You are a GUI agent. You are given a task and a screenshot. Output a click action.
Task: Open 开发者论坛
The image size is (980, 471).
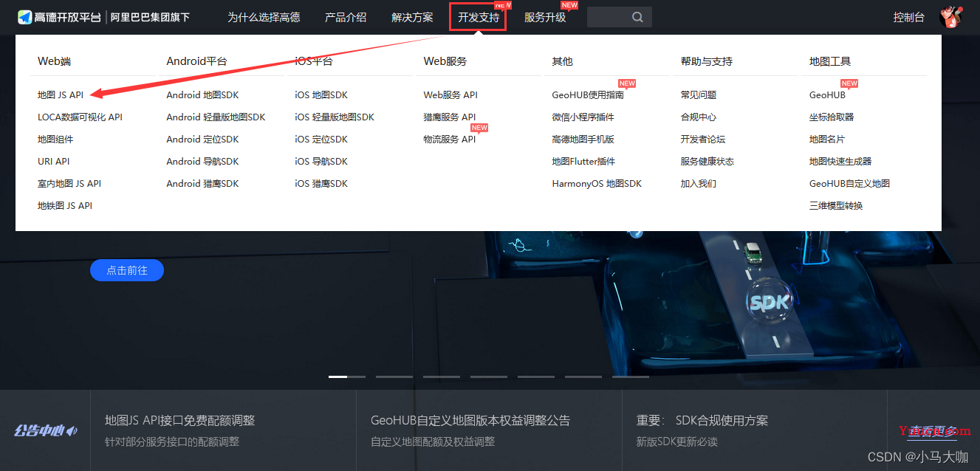[x=703, y=139]
